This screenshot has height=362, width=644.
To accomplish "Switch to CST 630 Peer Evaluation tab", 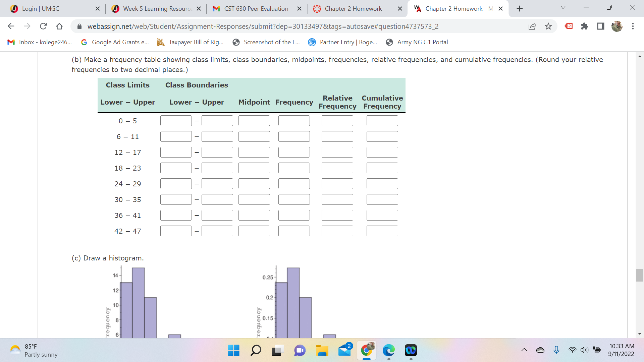I will pyautogui.click(x=256, y=9).
